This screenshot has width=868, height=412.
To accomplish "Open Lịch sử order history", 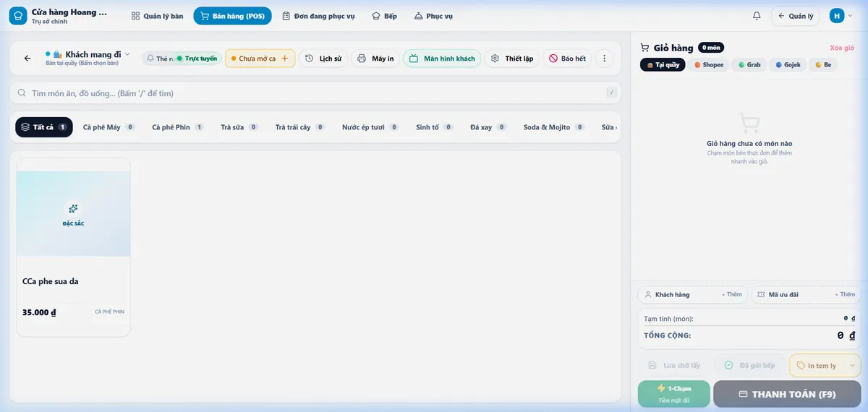I will (323, 59).
